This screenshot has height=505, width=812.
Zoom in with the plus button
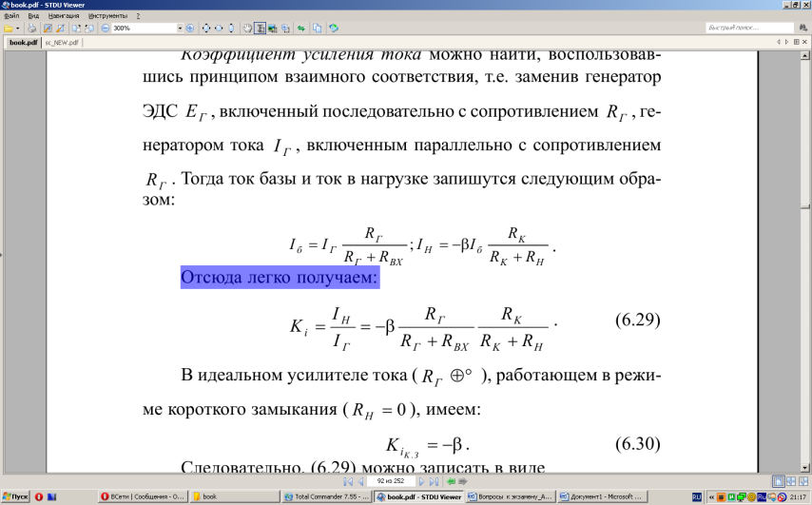pos(190,29)
